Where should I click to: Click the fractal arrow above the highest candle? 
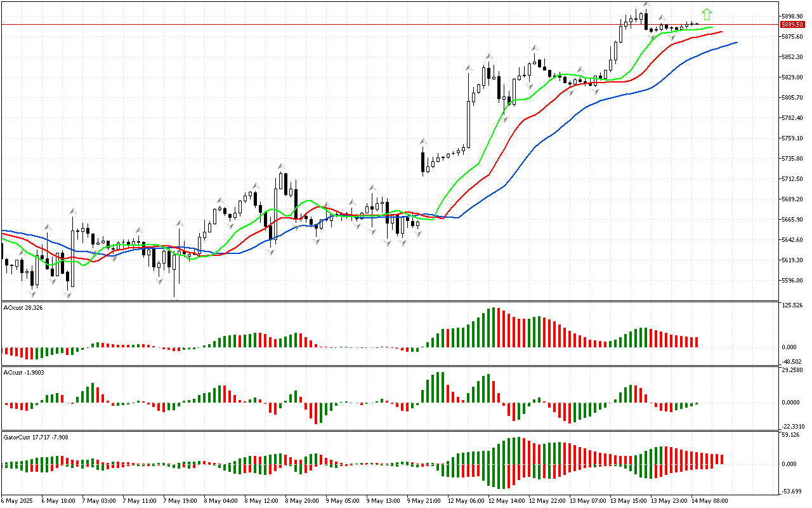point(646,4)
